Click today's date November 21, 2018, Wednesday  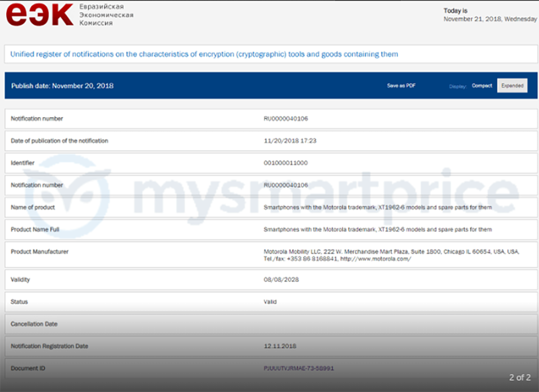[x=490, y=19]
